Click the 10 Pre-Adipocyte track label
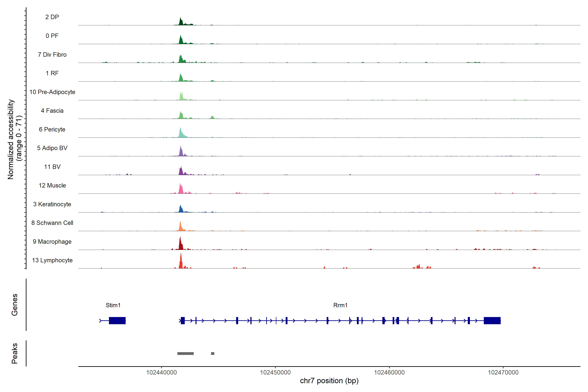The height and width of the screenshot is (392, 588). point(52,92)
